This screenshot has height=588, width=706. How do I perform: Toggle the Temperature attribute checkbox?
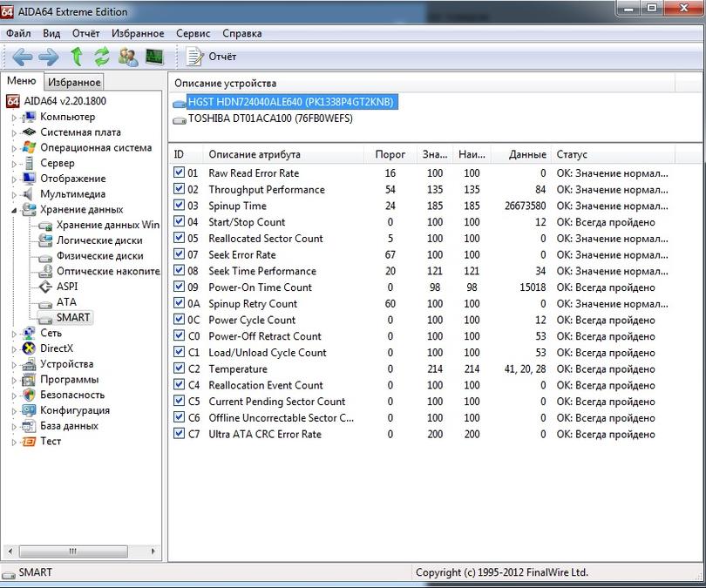click(x=180, y=368)
